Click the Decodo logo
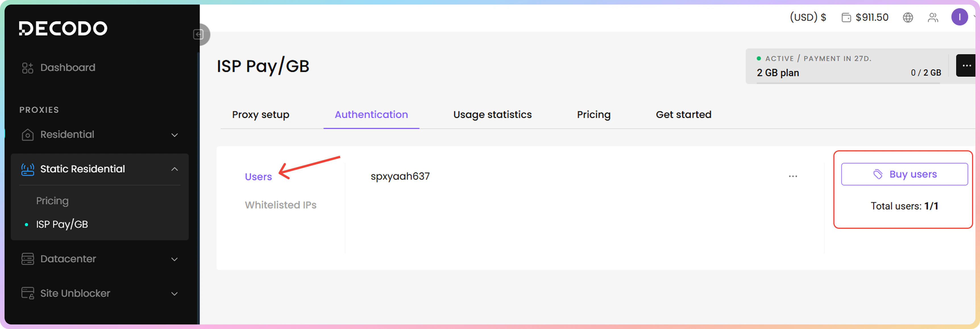Screen dimensions: 980x329 [x=63, y=28]
